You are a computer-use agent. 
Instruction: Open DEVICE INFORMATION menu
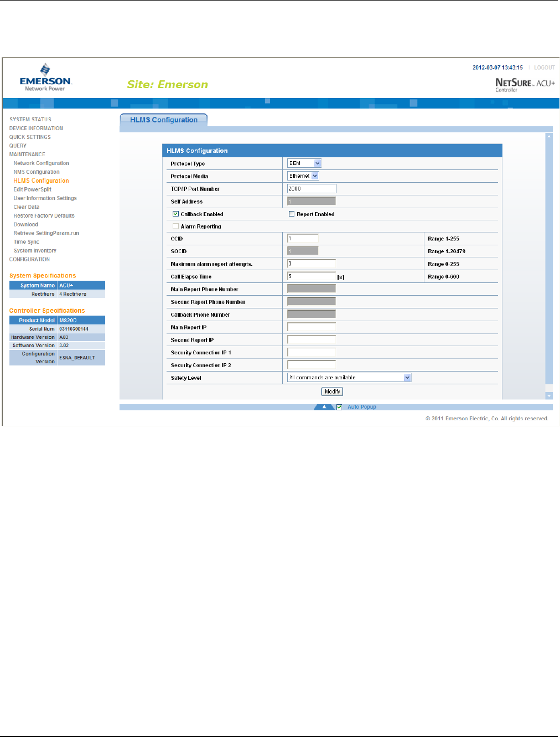click(36, 128)
